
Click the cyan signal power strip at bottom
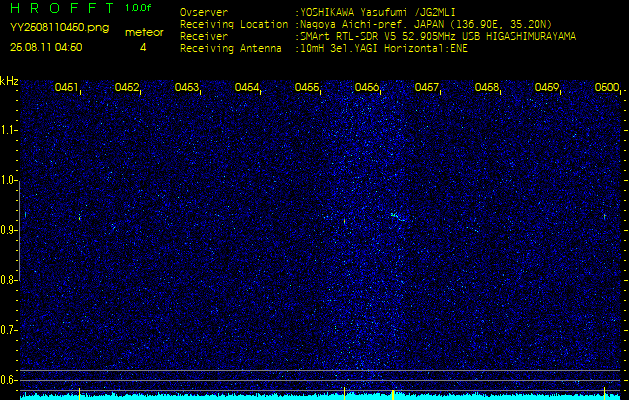(x=320, y=397)
